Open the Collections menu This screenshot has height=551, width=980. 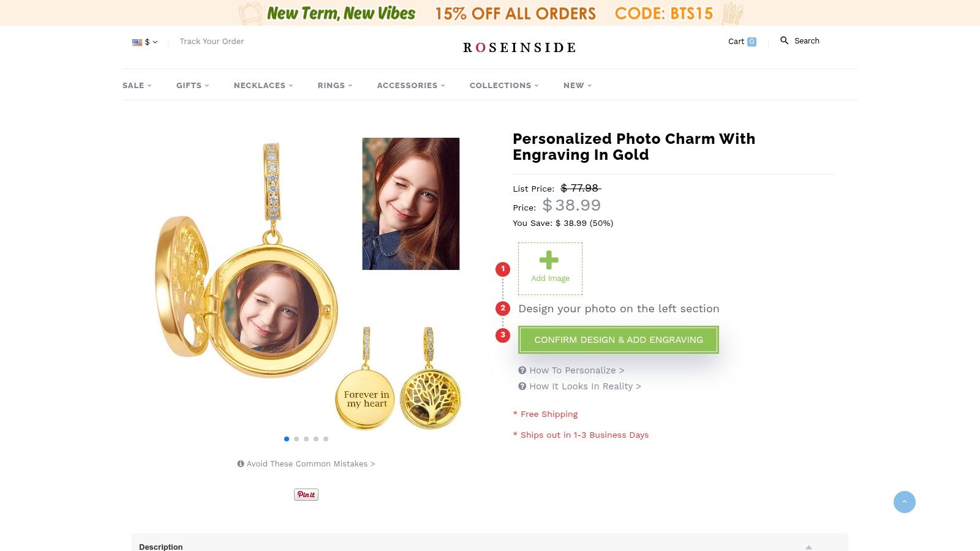point(503,85)
